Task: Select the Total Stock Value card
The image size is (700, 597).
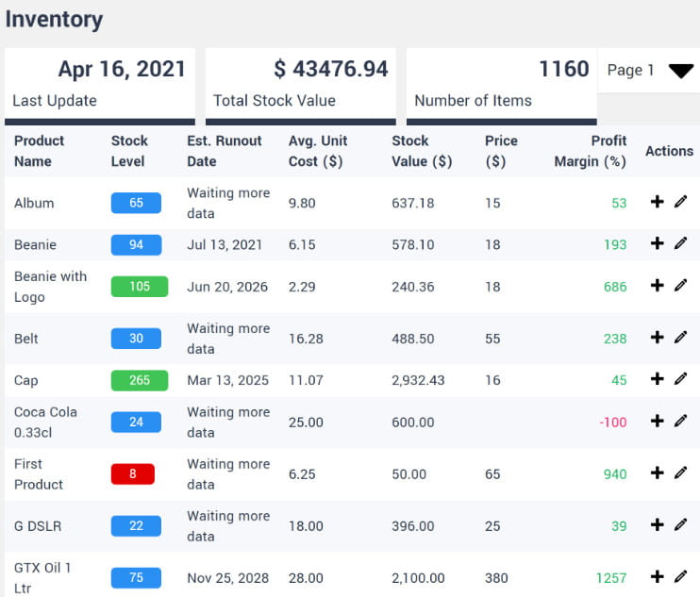Action: [301, 83]
